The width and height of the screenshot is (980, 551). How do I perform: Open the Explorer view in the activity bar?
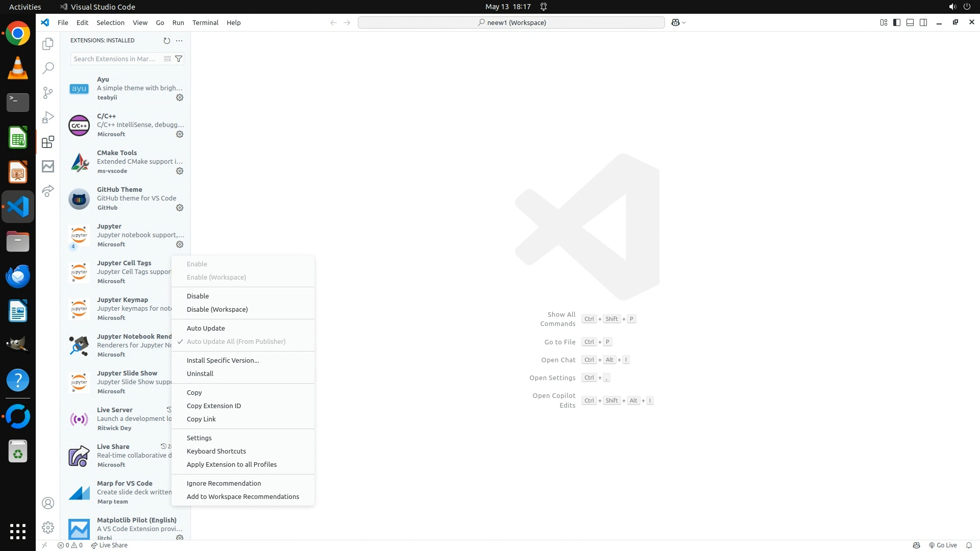48,44
